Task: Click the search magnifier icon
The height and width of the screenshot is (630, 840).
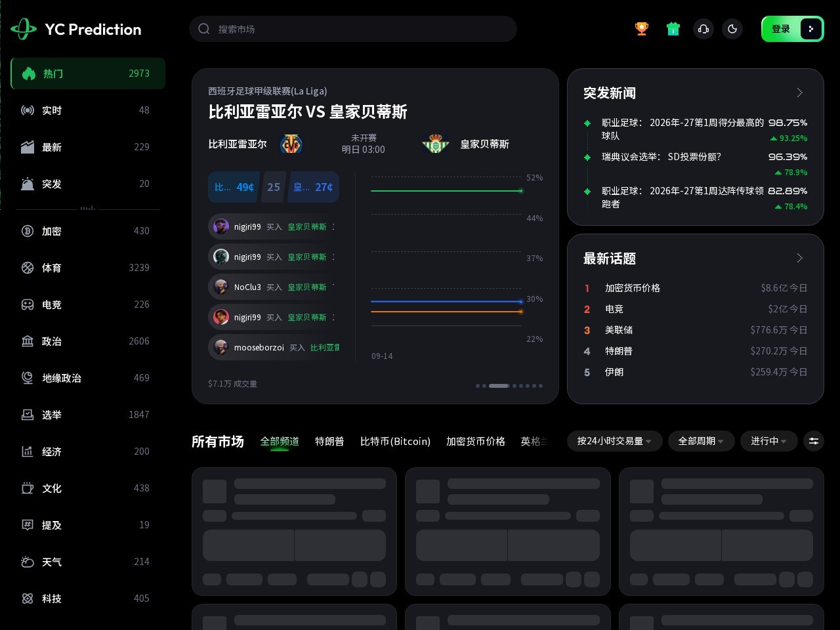Action: pyautogui.click(x=204, y=29)
